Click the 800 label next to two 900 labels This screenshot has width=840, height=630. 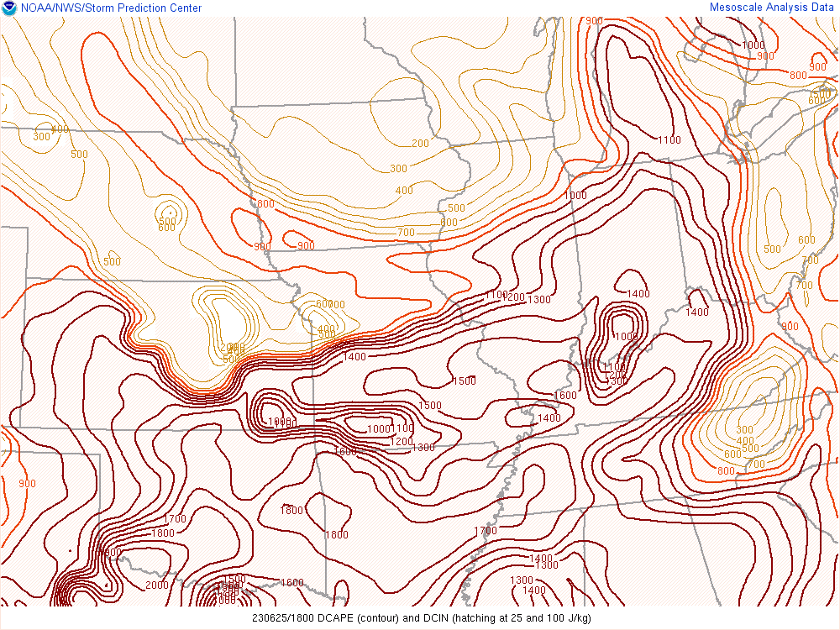[266, 204]
